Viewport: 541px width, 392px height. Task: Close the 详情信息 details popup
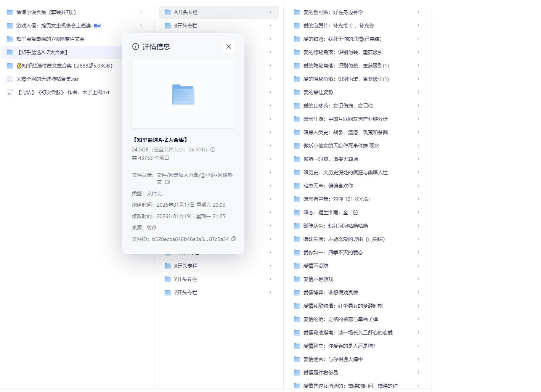click(x=229, y=47)
